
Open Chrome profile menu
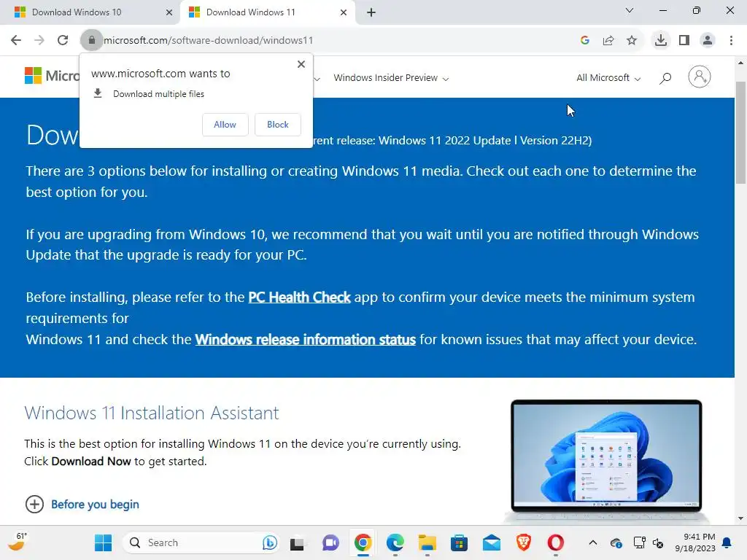coord(708,41)
